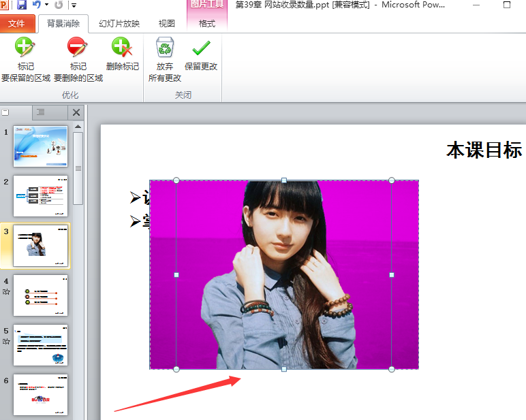
Task: Click the girl's photo in the slide
Action: (284, 275)
